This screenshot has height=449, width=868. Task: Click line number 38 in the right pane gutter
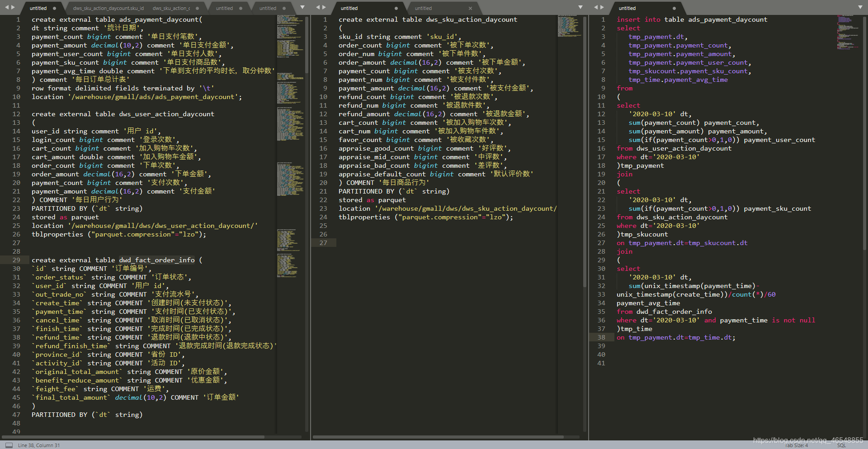pos(601,337)
